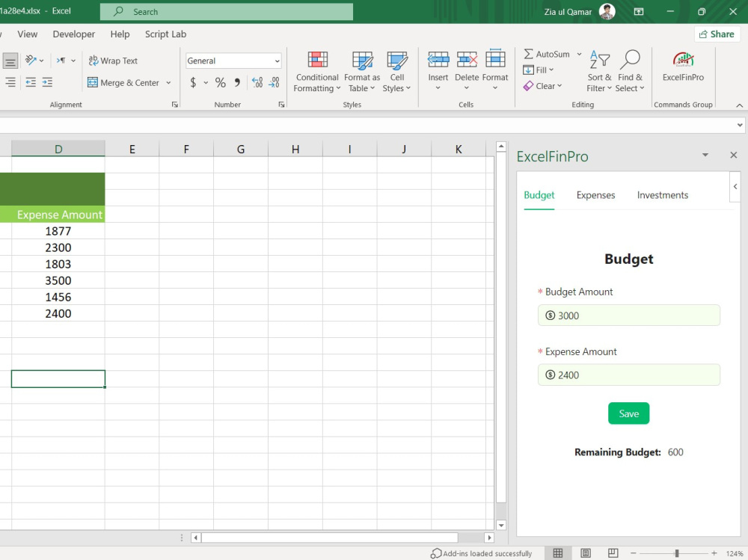Open Conditional Formatting menu
Screen dimensions: 748x560
(x=317, y=72)
